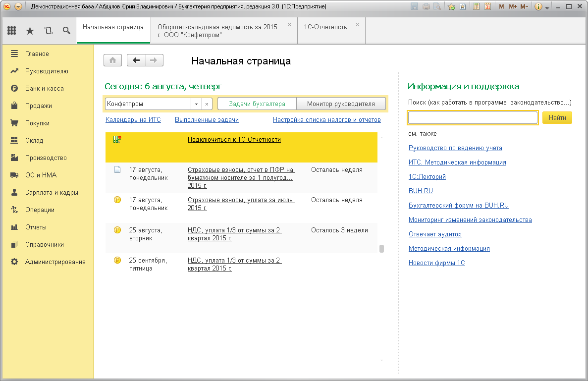Viewport: 588px width, 381px height.
Task: Expand the dropdown arrow beside the info icon
Action: 547,7
